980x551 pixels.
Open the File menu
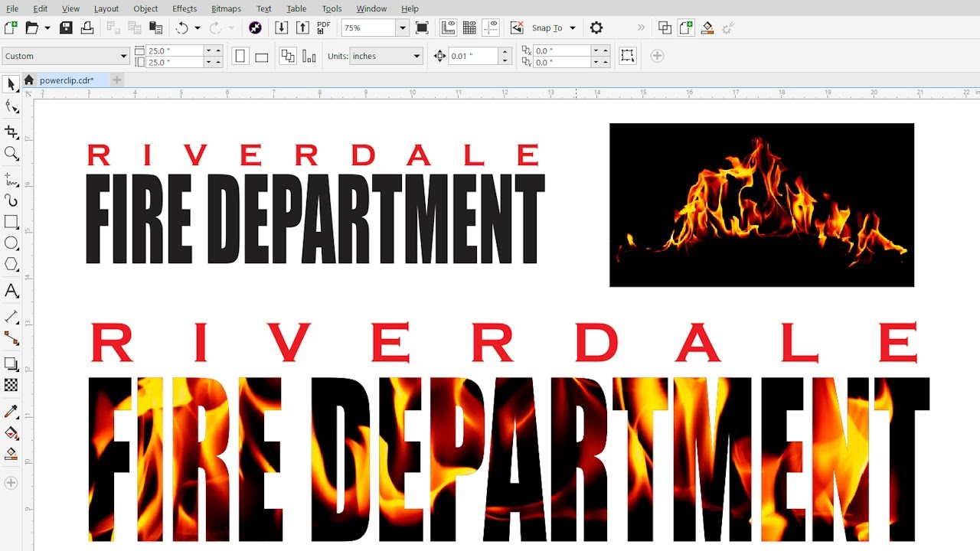(12, 8)
